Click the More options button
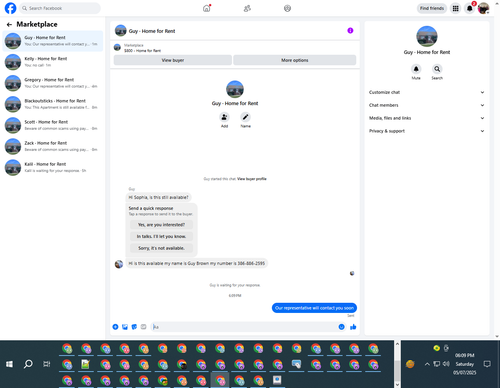The width and height of the screenshot is (500, 388). click(x=295, y=60)
